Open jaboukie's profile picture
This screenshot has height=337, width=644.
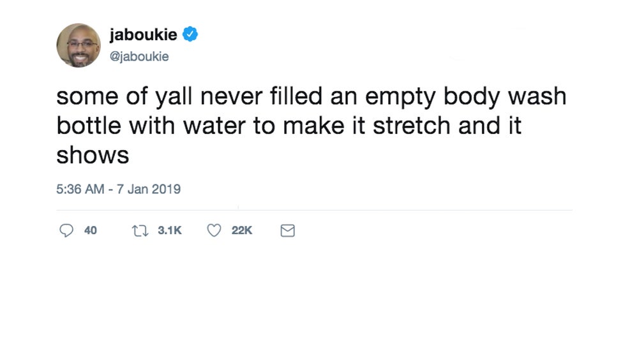(x=79, y=45)
